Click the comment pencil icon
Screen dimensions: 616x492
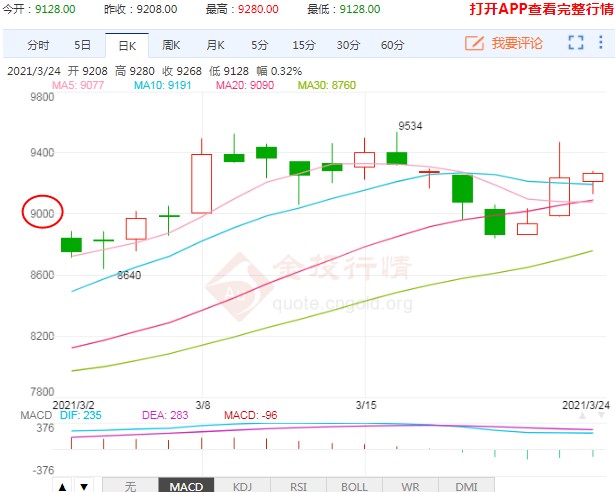475,44
